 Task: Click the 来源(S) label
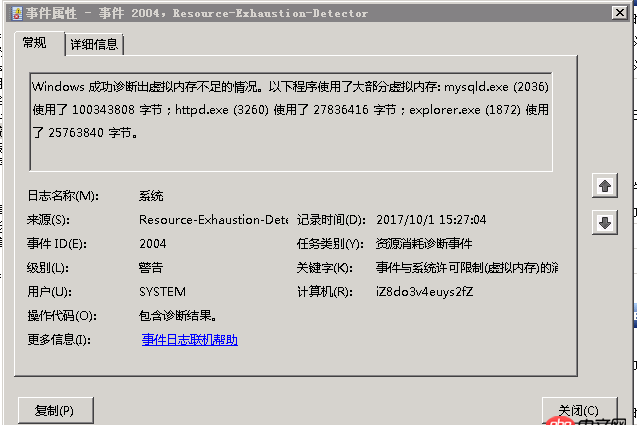48,220
